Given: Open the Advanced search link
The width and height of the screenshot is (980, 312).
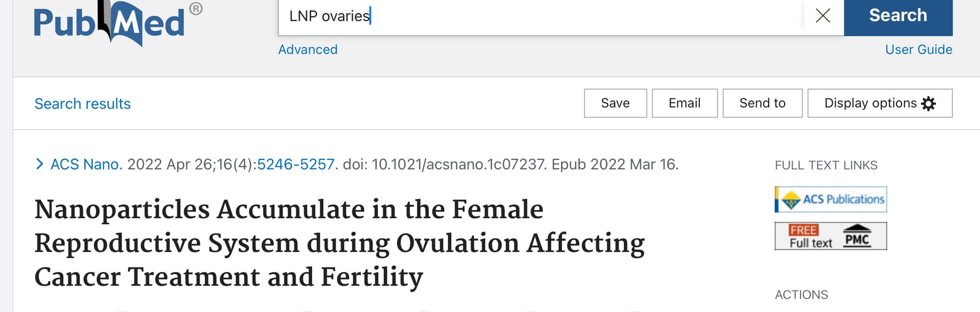Looking at the screenshot, I should [x=308, y=50].
